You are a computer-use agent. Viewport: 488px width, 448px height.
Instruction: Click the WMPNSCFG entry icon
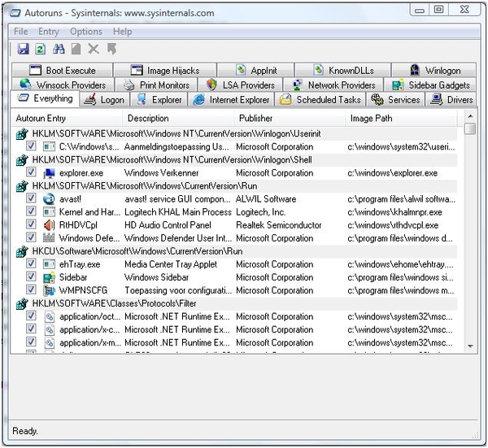click(49, 290)
